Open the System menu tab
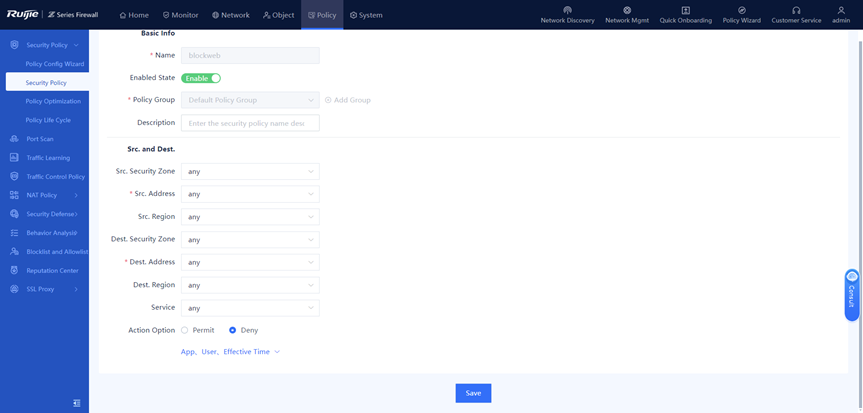The height and width of the screenshot is (413, 863). pyautogui.click(x=366, y=15)
